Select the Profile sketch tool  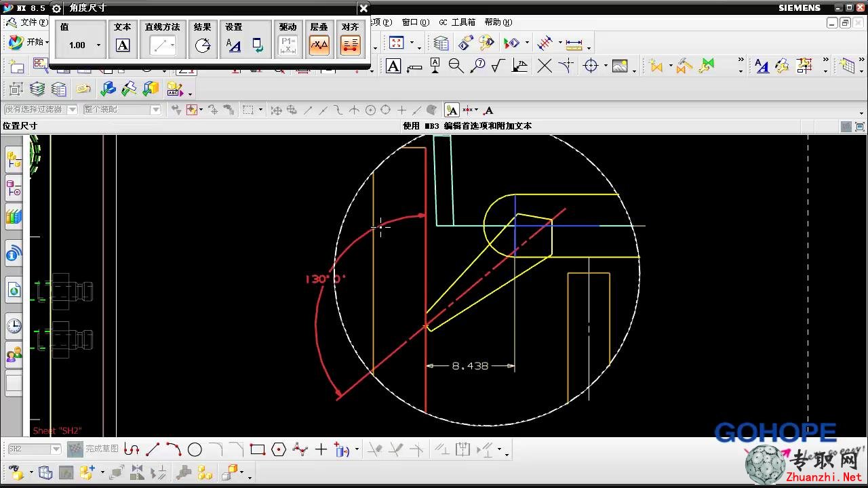pyautogui.click(x=132, y=449)
